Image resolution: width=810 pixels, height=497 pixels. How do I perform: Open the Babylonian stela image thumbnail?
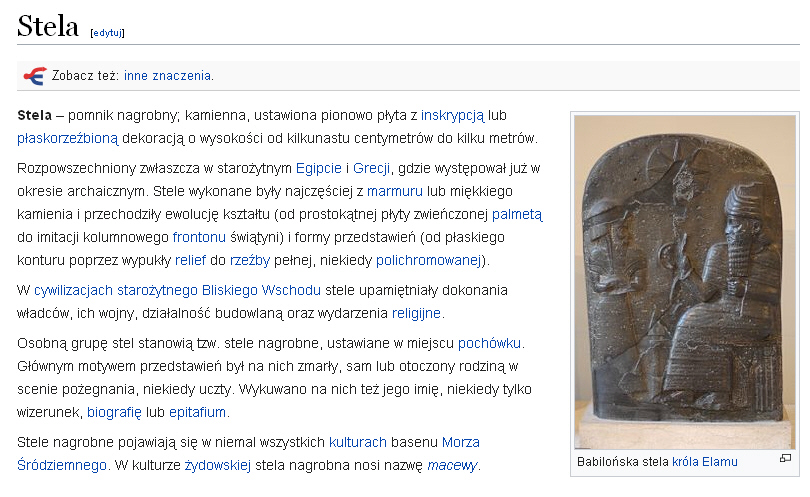(684, 283)
